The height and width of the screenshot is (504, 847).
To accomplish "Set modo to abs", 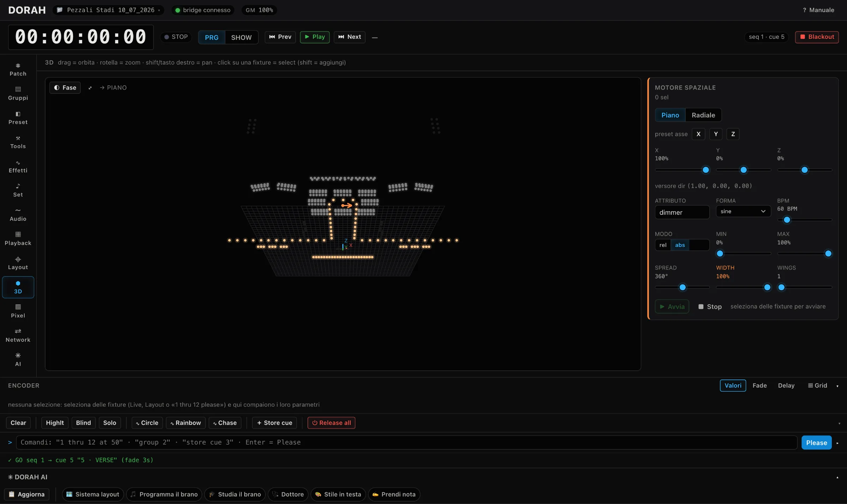I will click(680, 245).
